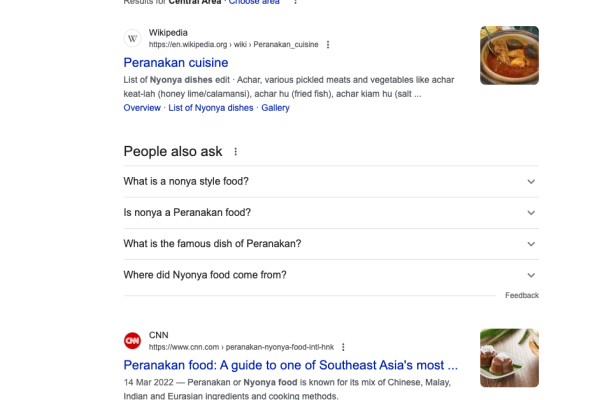This screenshot has width=600, height=400.
Task: Open the Overview sitelink
Action: tap(142, 108)
